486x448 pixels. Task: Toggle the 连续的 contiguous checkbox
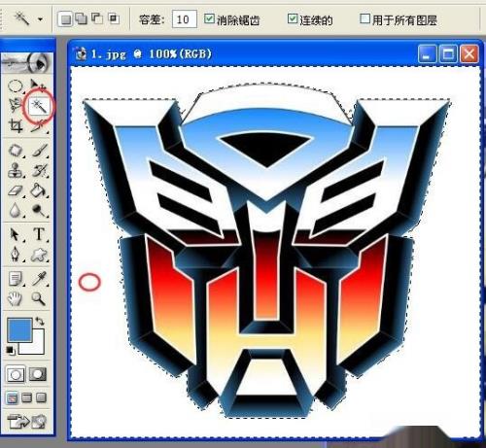click(x=293, y=18)
